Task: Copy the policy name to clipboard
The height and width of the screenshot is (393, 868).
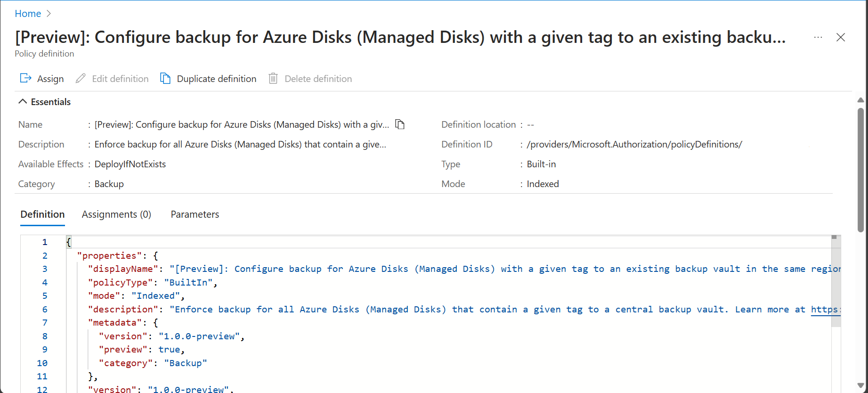Action: click(400, 124)
